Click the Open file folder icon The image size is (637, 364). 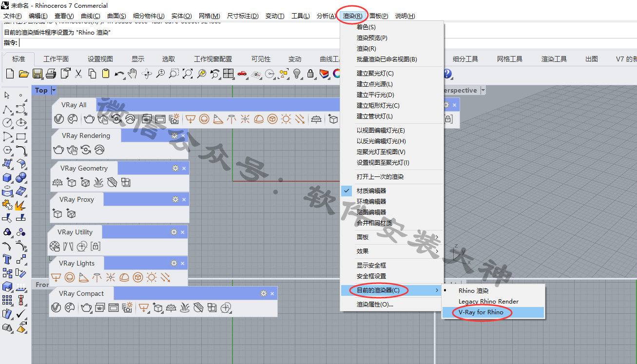click(23, 74)
